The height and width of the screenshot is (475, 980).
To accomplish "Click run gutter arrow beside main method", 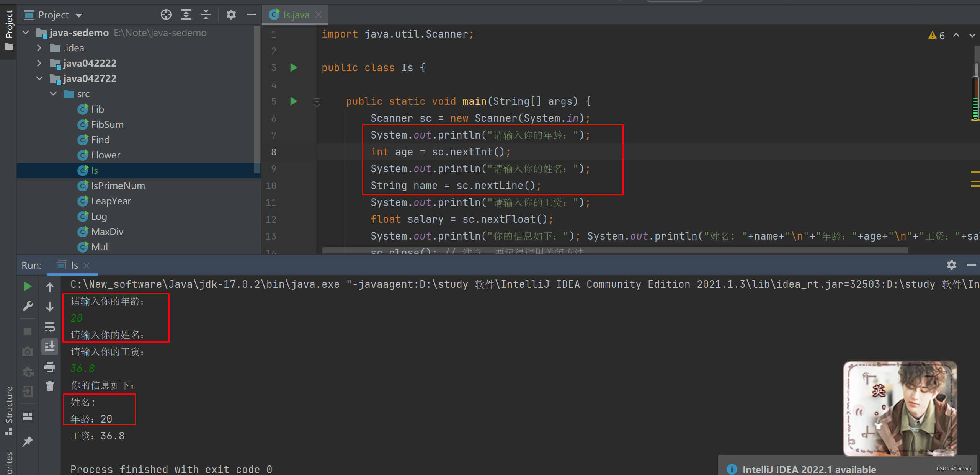I will pos(294,101).
